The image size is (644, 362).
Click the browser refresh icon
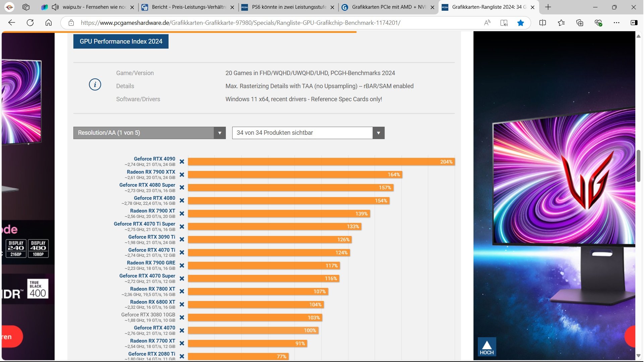30,23
